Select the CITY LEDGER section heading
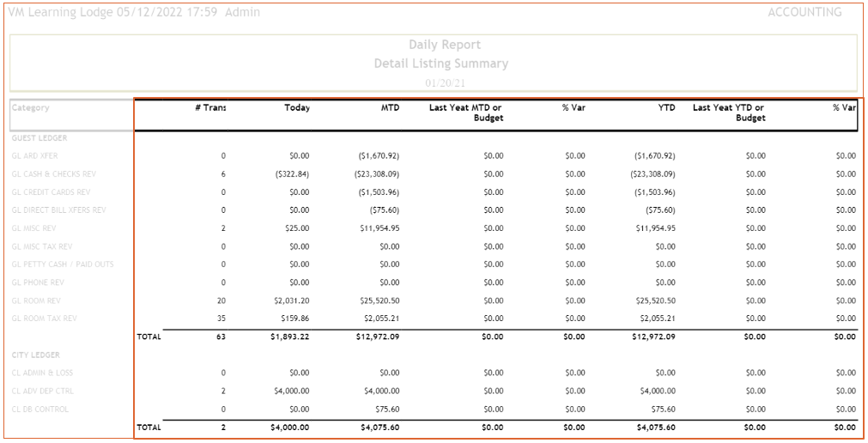This screenshot has width=868, height=443. tap(35, 355)
